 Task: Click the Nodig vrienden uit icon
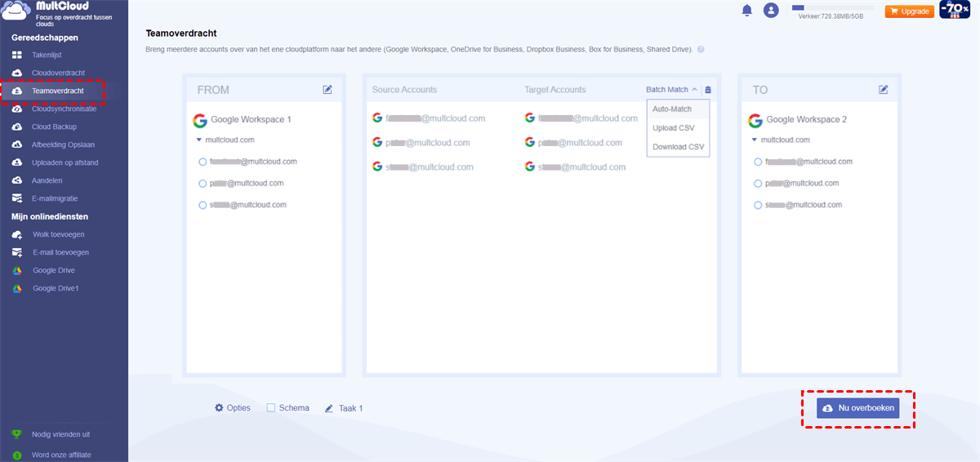17,434
